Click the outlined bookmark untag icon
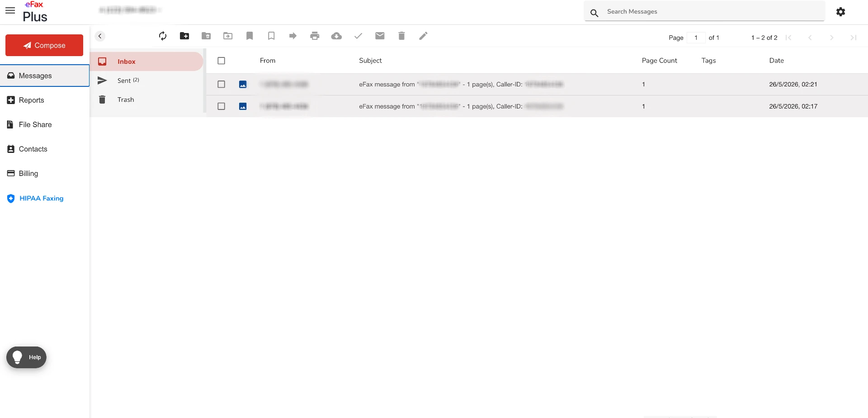868x418 pixels. point(271,36)
